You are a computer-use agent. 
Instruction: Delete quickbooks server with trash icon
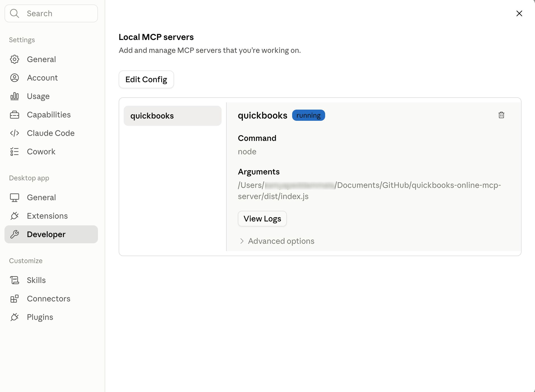coord(501,115)
